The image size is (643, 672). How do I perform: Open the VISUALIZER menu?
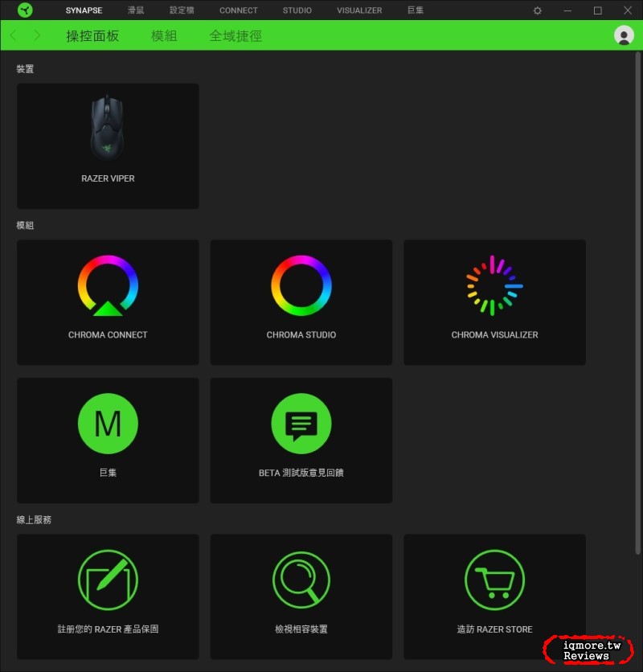tap(358, 10)
